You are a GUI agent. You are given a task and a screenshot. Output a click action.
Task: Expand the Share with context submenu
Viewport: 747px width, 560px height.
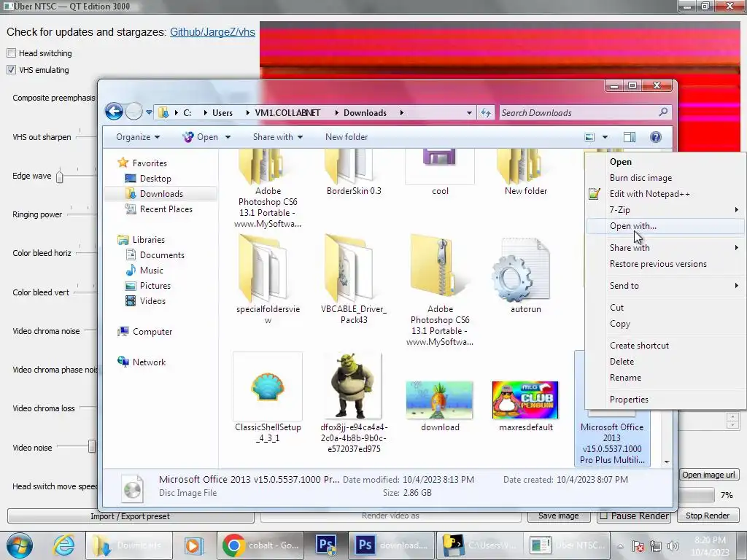[666, 248]
